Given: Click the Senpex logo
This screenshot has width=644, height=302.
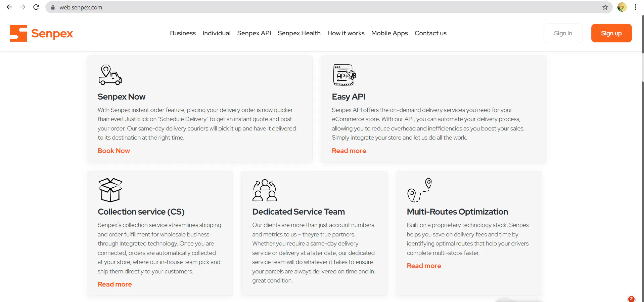Looking at the screenshot, I should click(42, 33).
